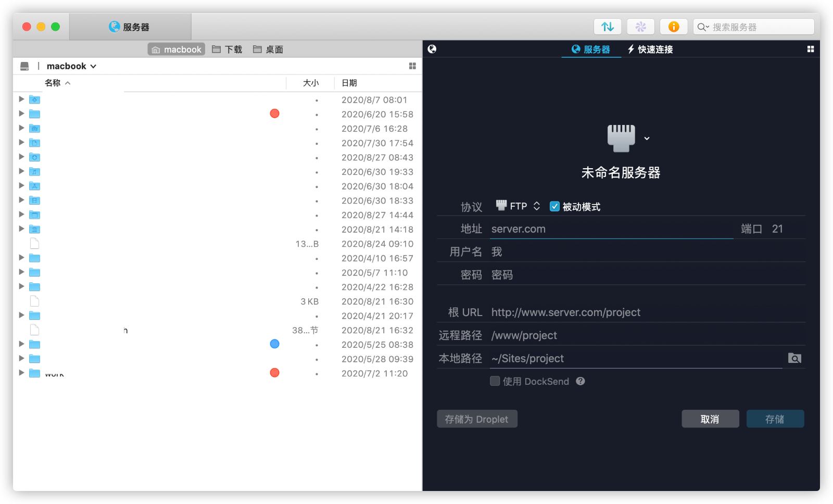
Task: Expand the folder dated 2020/5/7 11:10
Action: [21, 272]
